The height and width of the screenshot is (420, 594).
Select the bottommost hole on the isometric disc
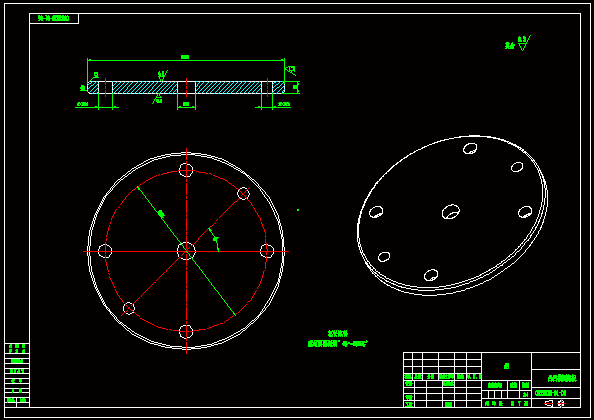coord(431,275)
